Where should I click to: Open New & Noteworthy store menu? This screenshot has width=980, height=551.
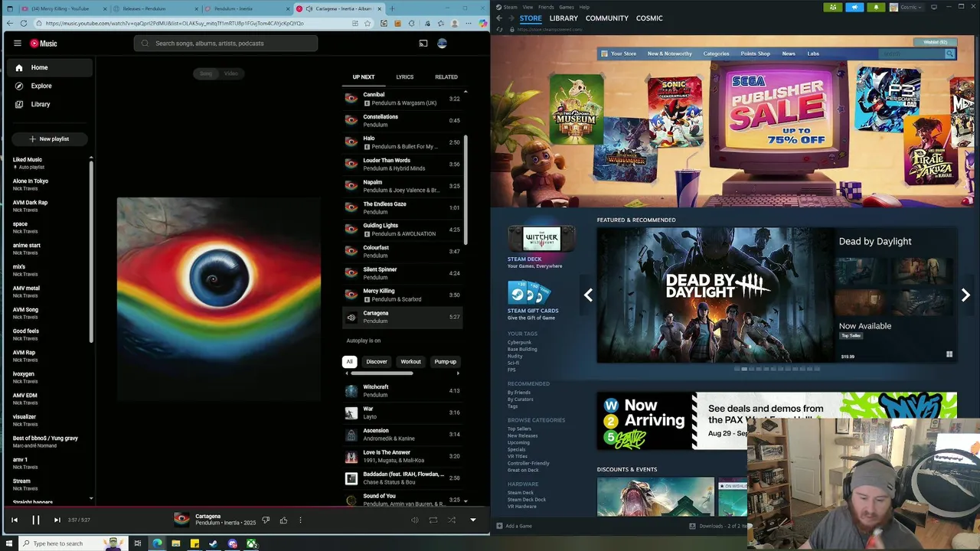click(669, 54)
